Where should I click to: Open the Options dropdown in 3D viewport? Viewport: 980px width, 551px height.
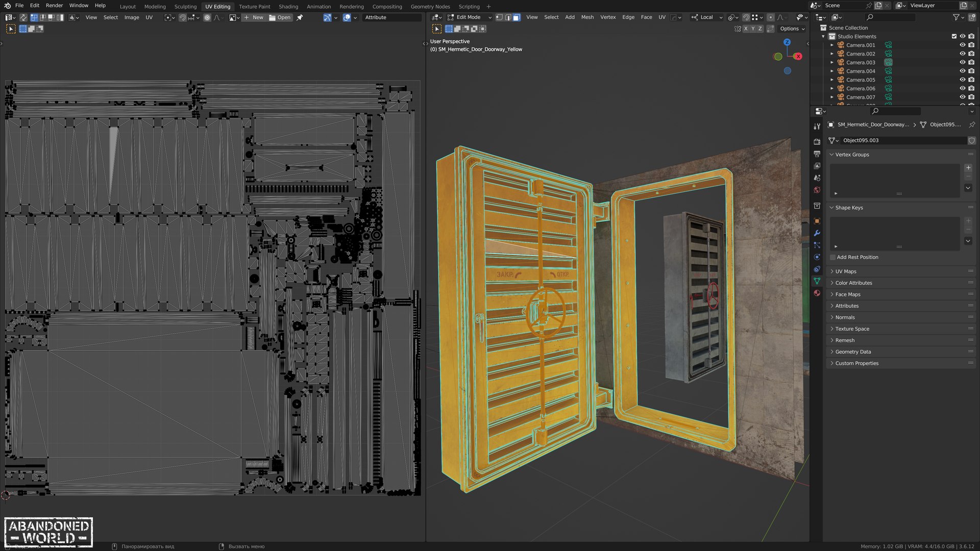tap(792, 29)
